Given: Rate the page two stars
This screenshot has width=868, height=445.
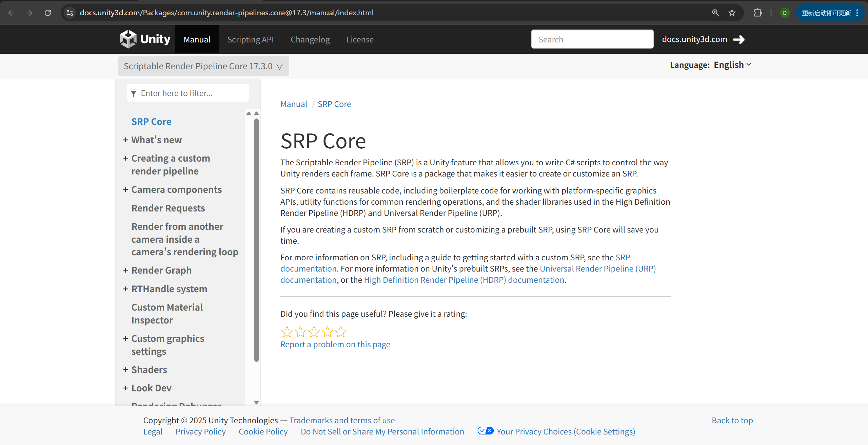Looking at the screenshot, I should [300, 332].
